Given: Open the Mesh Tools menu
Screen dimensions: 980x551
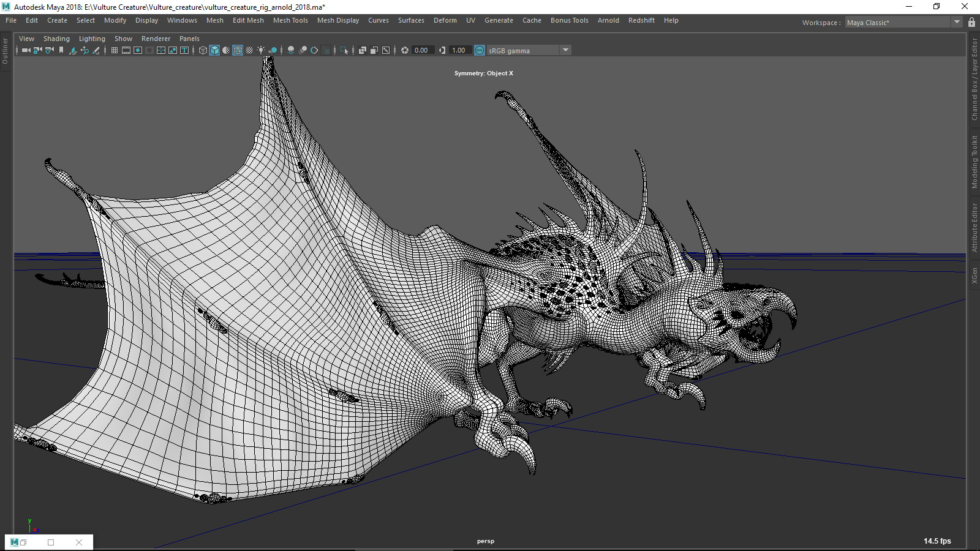Looking at the screenshot, I should click(x=290, y=20).
